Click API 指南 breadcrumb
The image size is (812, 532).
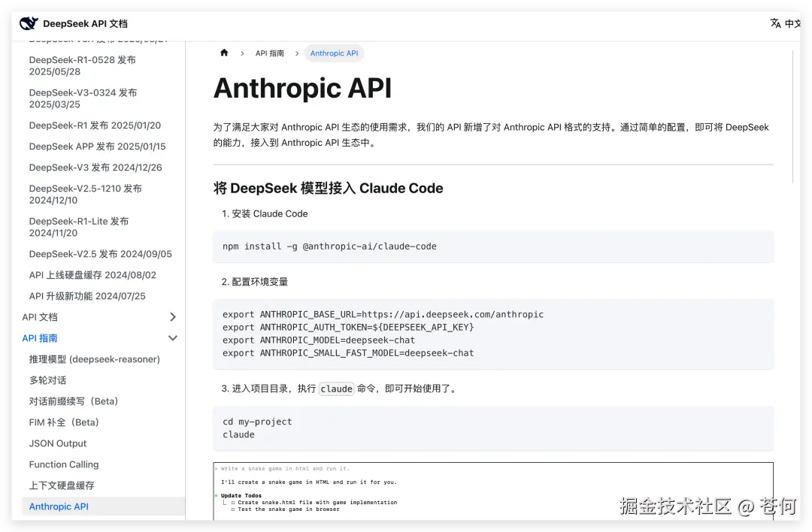coord(269,53)
